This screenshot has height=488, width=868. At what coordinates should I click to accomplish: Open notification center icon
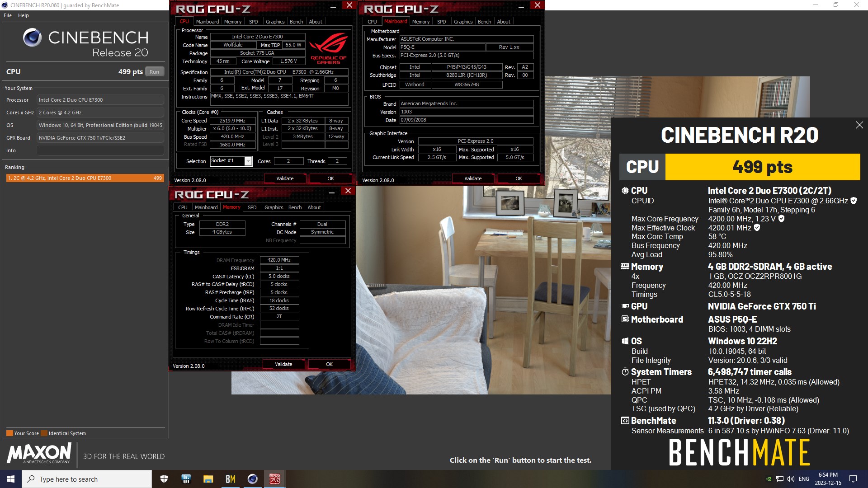(x=853, y=479)
